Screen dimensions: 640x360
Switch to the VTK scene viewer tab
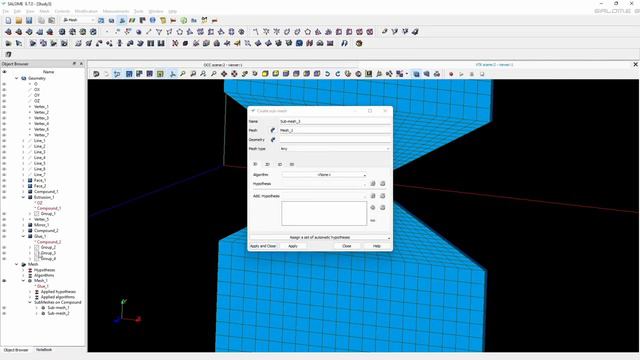click(494, 64)
